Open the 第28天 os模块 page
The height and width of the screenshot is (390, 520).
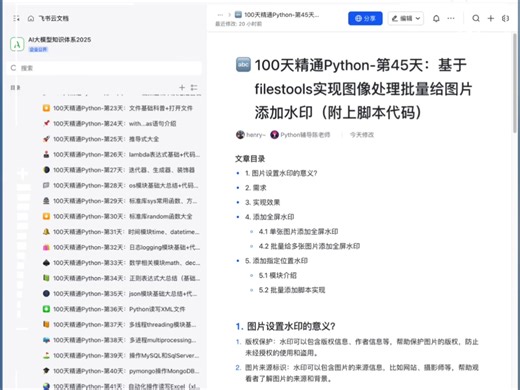point(126,185)
